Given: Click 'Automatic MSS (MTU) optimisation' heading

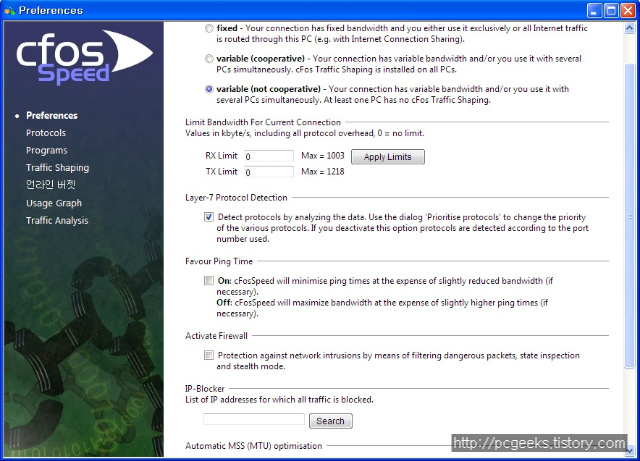Looking at the screenshot, I should click(253, 446).
